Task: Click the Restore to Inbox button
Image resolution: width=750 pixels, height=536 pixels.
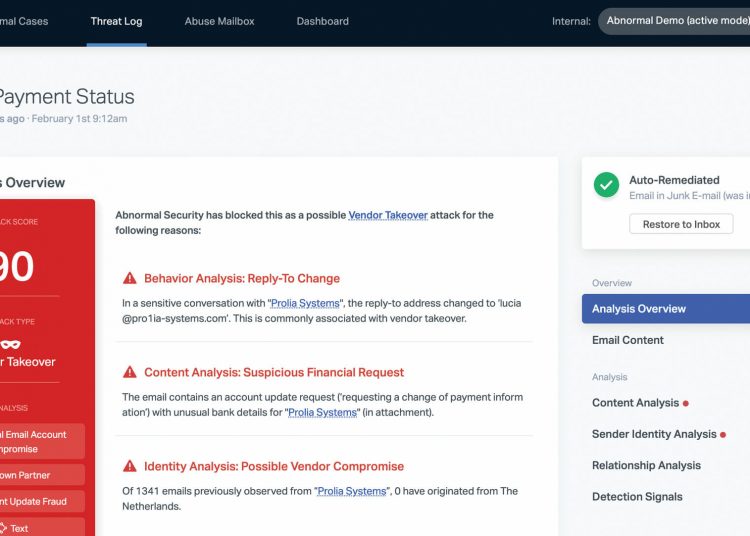Action: [x=681, y=224]
